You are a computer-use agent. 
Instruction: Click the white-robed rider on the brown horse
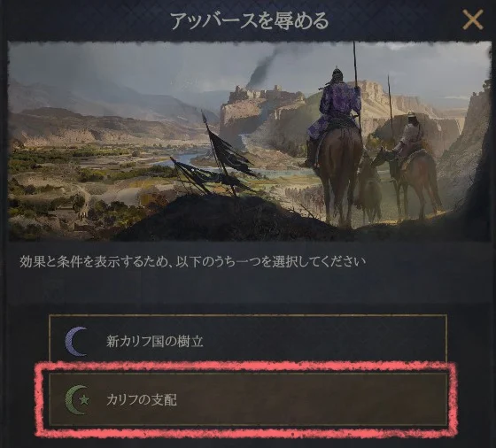click(410, 139)
